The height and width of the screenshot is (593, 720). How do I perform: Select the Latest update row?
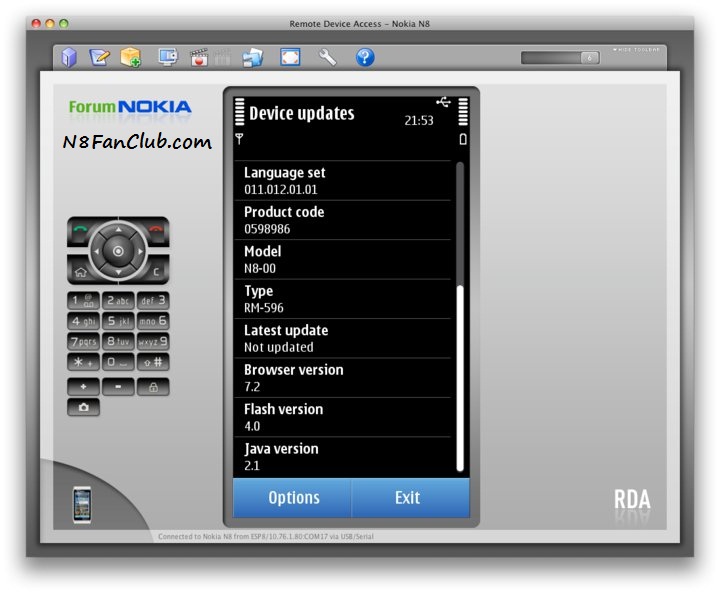coord(343,339)
